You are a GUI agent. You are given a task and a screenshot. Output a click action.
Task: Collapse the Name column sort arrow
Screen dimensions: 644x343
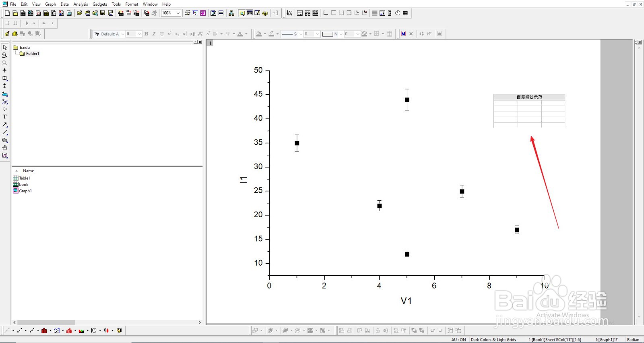coord(17,171)
